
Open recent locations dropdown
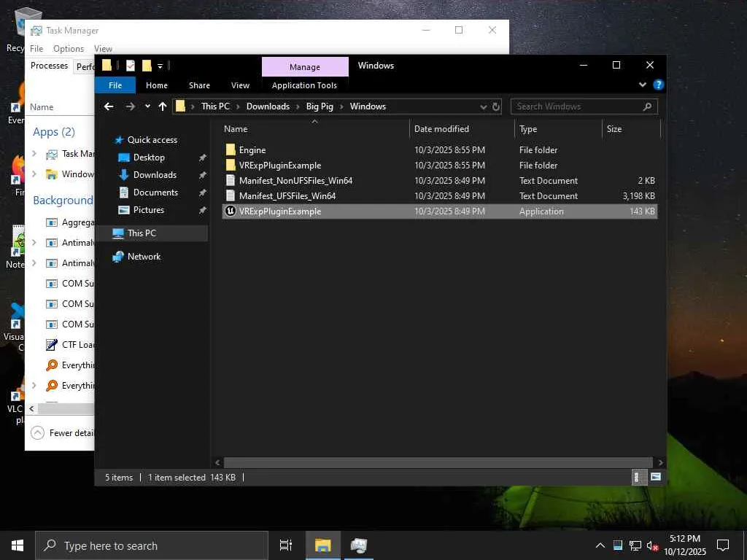pos(147,106)
